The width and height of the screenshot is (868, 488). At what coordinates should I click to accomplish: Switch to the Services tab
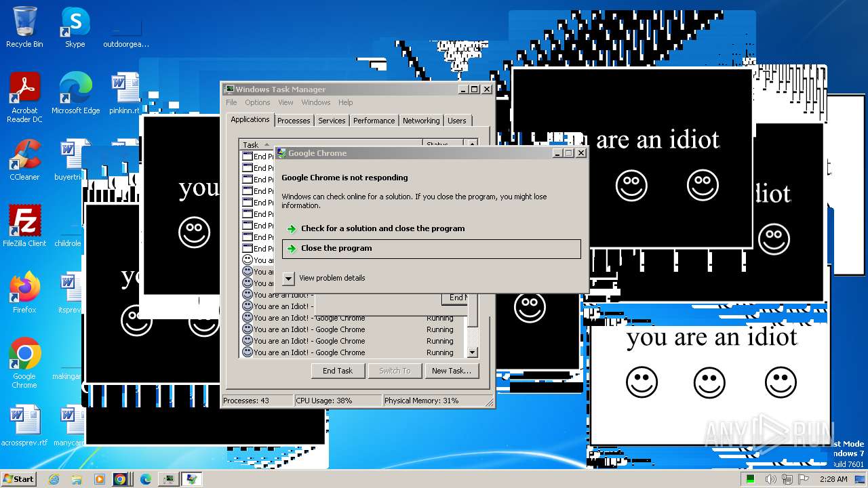332,121
